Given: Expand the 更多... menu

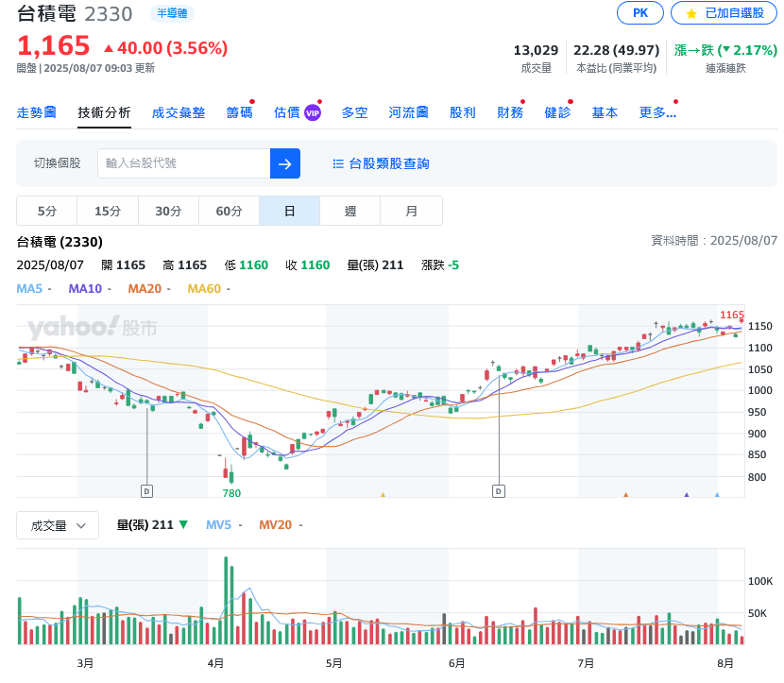Looking at the screenshot, I should (x=657, y=112).
